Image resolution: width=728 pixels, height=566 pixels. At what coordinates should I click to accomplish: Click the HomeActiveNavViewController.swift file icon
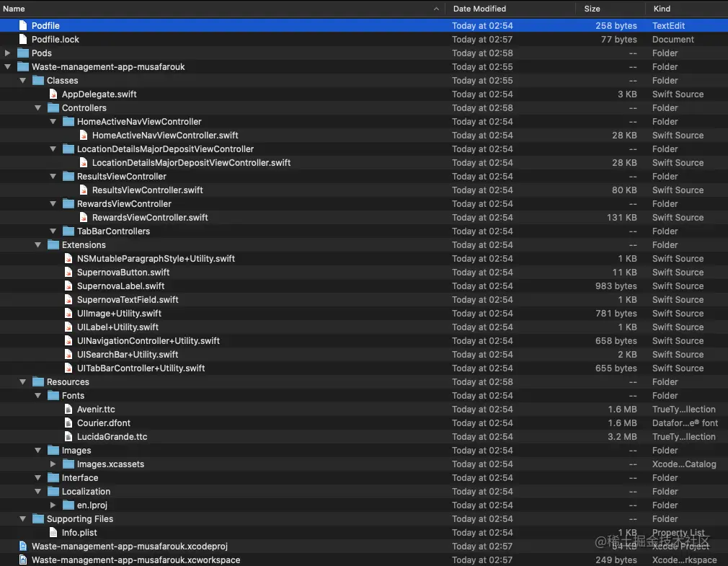point(84,135)
